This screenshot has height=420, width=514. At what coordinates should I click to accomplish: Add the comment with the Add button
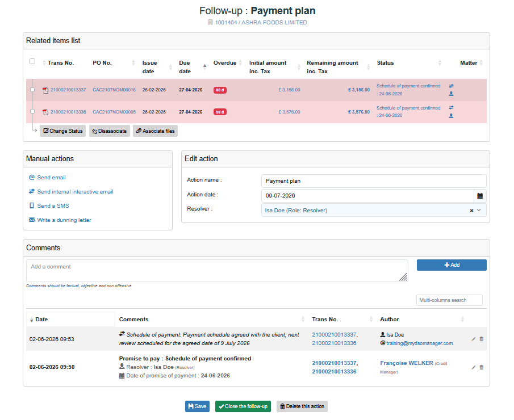[x=452, y=265]
